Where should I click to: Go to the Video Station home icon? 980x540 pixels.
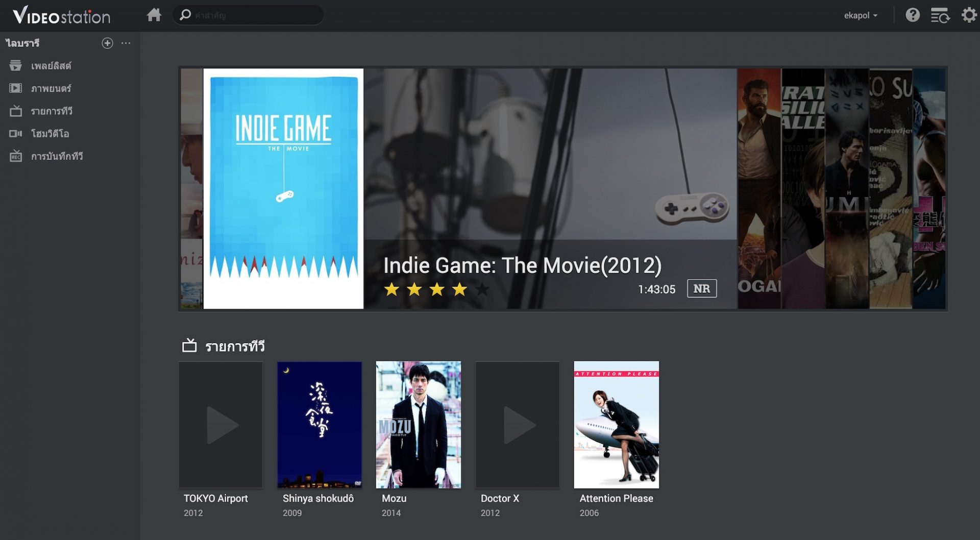tap(154, 15)
